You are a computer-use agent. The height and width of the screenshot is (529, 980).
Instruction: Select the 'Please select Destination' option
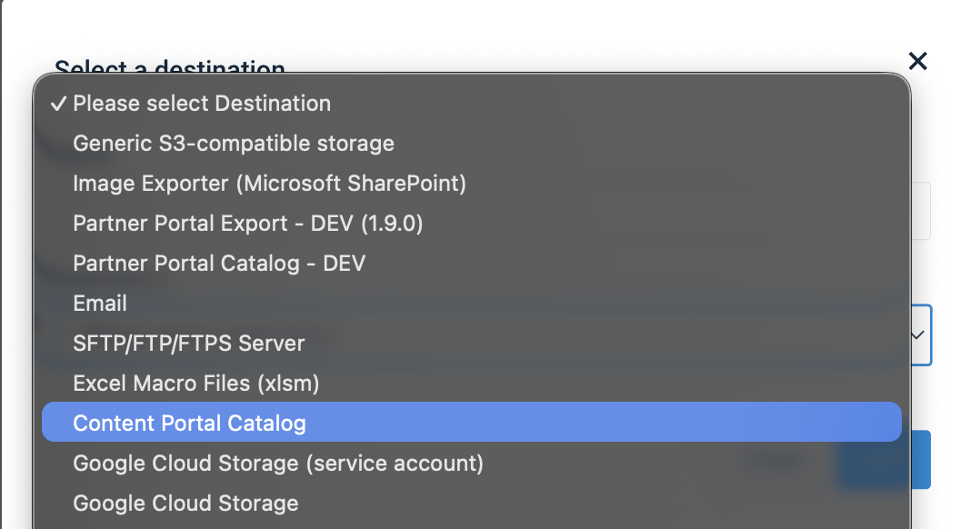click(x=471, y=103)
